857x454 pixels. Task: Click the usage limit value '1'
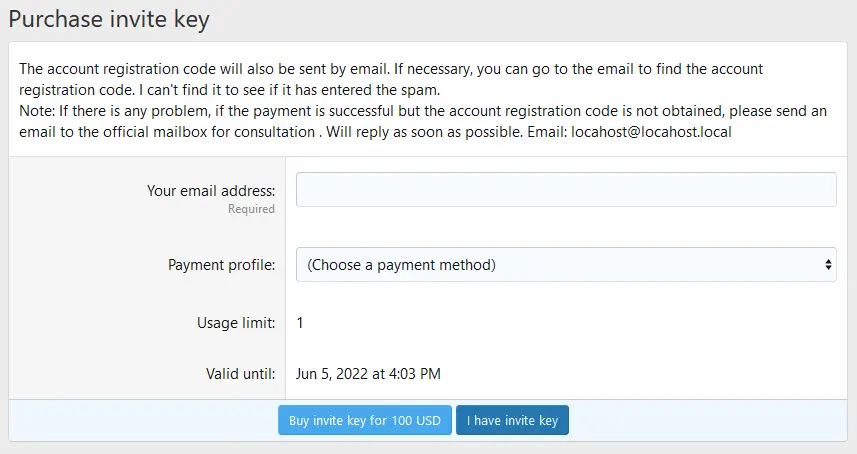tap(300, 323)
